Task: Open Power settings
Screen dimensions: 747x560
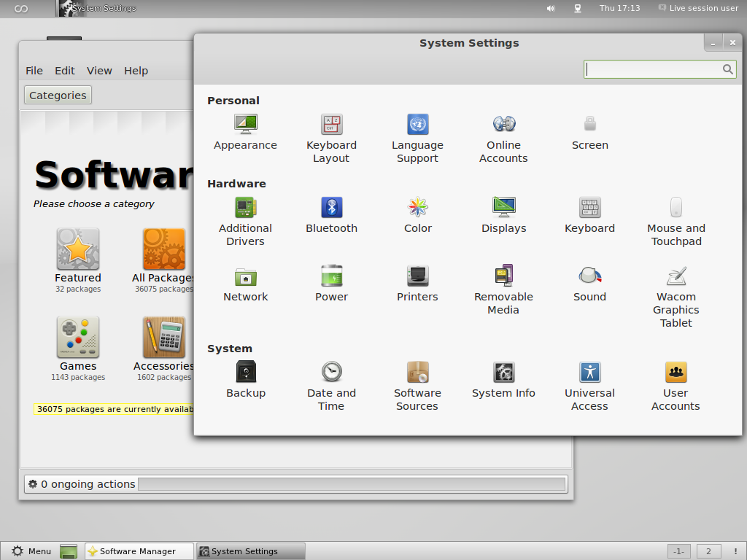Action: coord(332,284)
